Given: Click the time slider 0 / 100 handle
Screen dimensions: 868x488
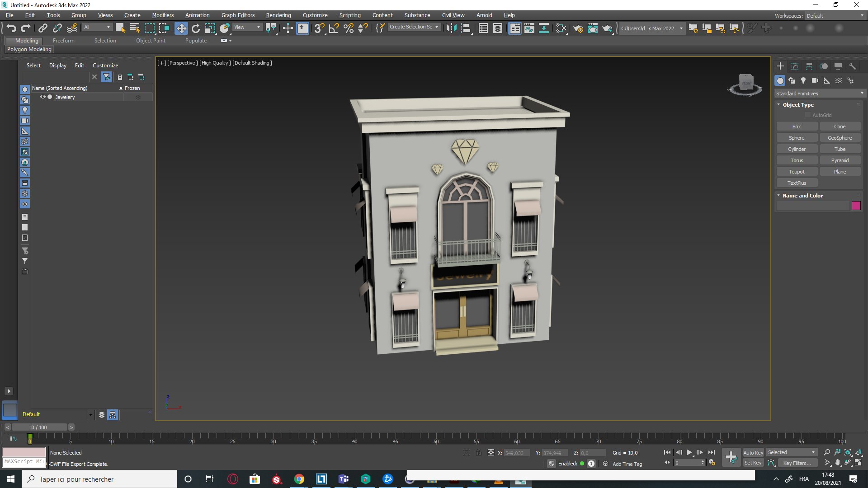Looking at the screenshot, I should [x=39, y=427].
